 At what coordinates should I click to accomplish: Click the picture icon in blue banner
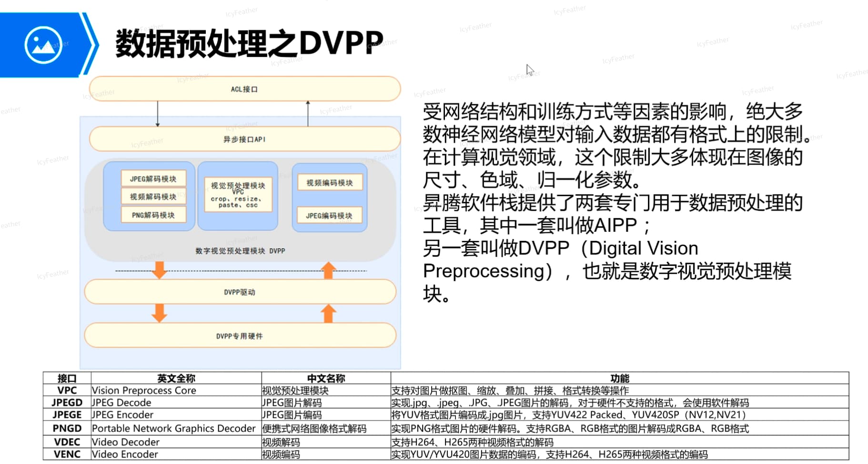[x=43, y=45]
